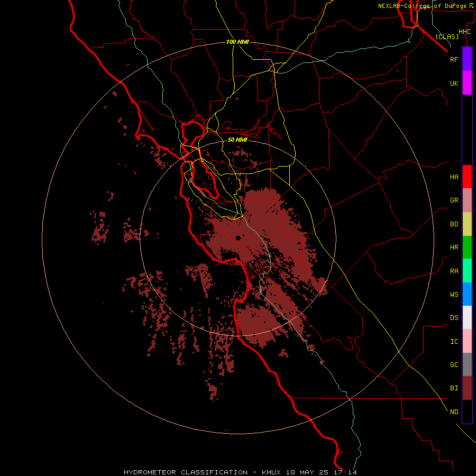The height and width of the screenshot is (476, 476).
Task: Click the GC legend label
Action: [x=454, y=365]
